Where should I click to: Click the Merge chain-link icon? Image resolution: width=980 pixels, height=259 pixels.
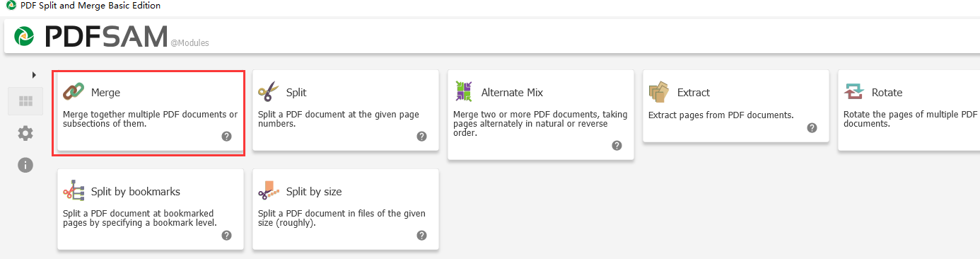pyautogui.click(x=73, y=92)
